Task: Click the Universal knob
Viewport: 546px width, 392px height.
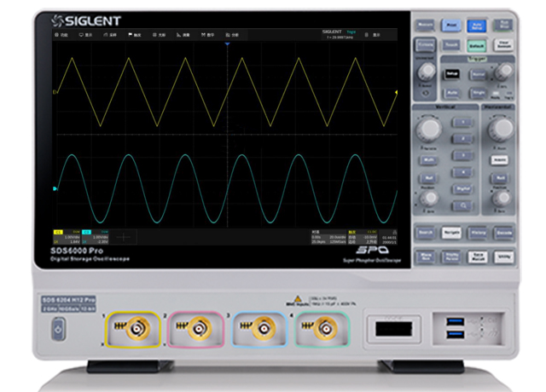Action: pos(426,71)
